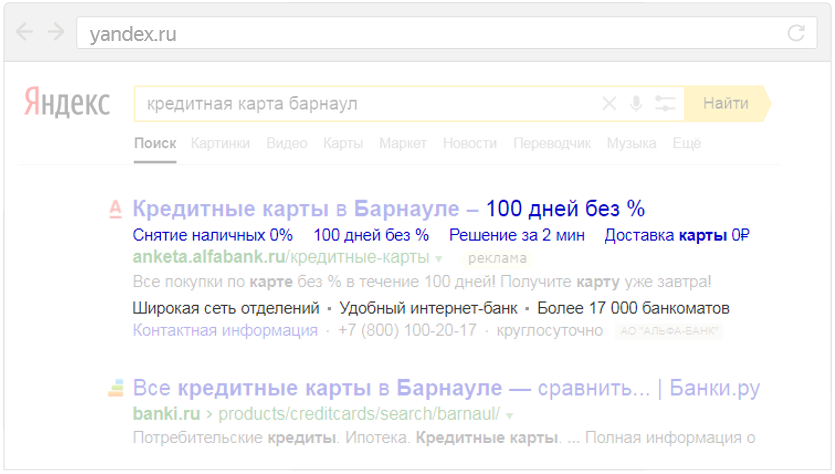Click the yandex.ru address bar
835x474 pixels.
tap(446, 33)
